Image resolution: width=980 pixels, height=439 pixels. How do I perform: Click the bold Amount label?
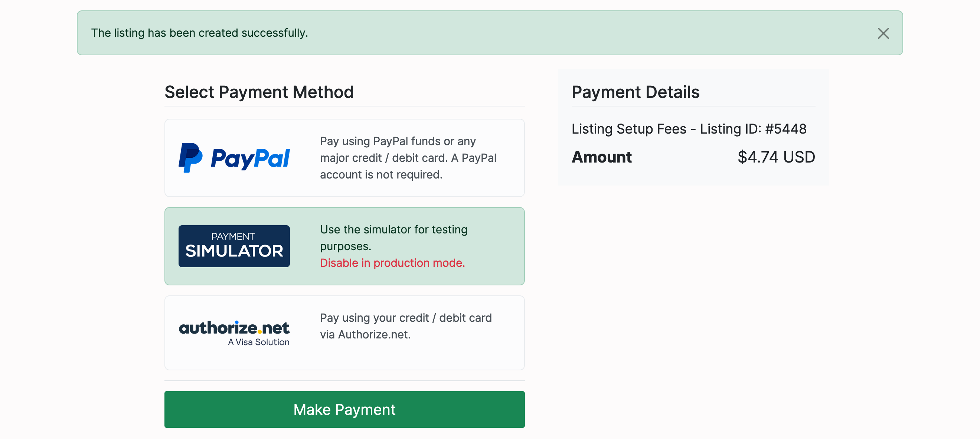[x=601, y=157]
